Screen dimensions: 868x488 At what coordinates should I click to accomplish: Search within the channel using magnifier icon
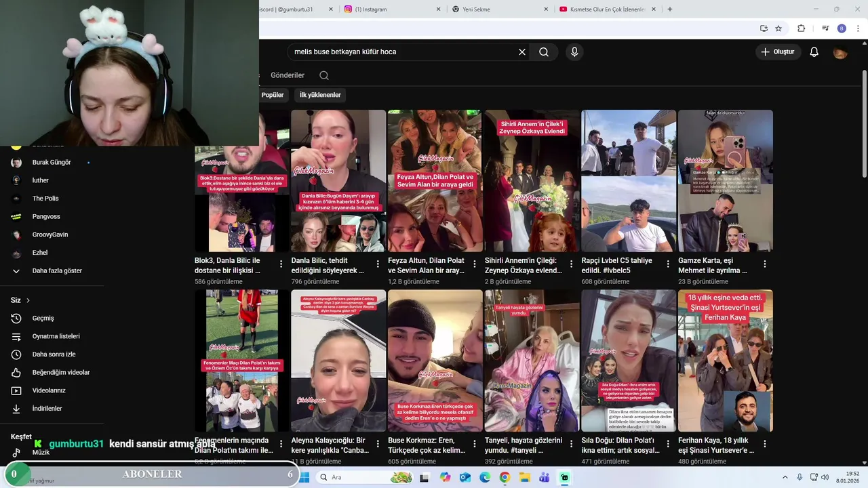(324, 75)
